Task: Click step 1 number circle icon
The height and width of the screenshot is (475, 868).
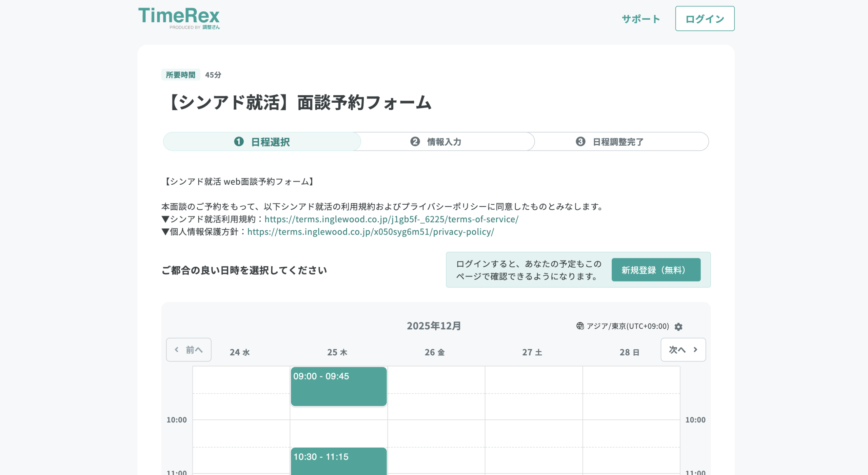Action: [239, 142]
